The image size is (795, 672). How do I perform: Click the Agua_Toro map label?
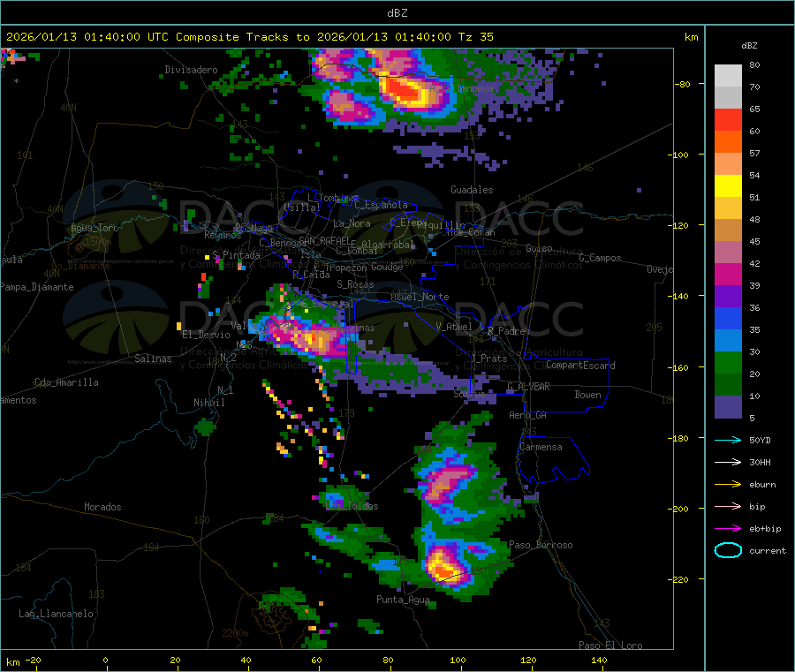(95, 228)
